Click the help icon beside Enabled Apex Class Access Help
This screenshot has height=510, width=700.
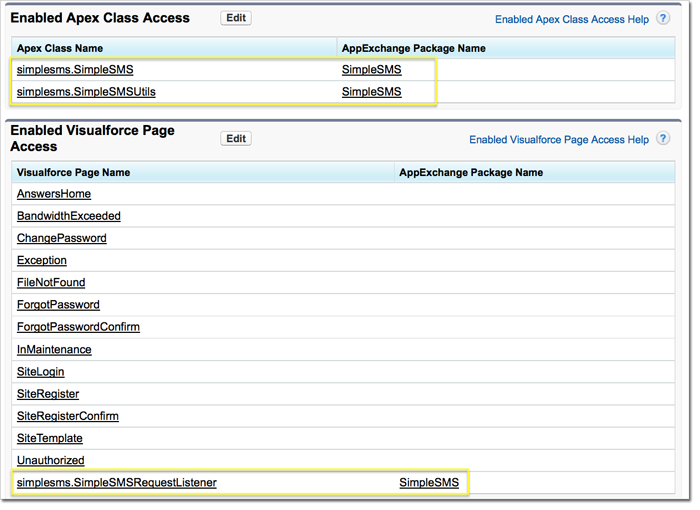[663, 18]
